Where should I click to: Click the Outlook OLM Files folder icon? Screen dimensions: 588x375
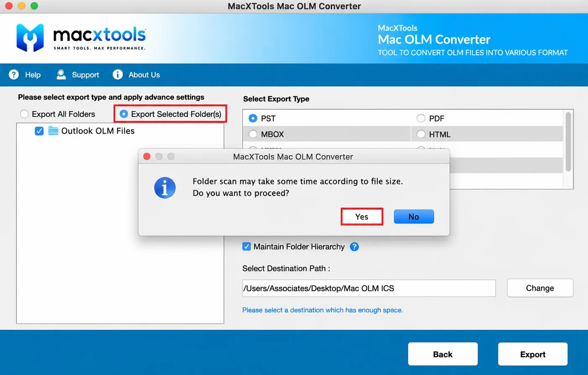(x=53, y=131)
